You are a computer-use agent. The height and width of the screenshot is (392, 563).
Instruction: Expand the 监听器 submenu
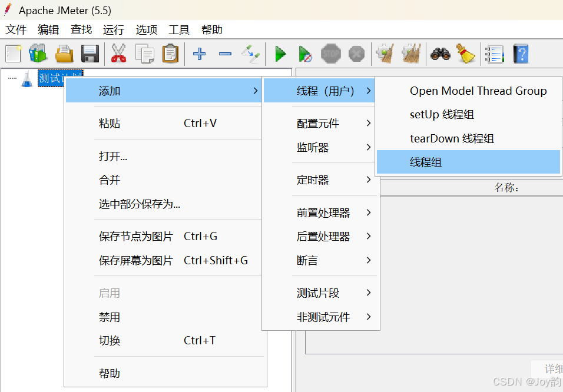tap(319, 148)
